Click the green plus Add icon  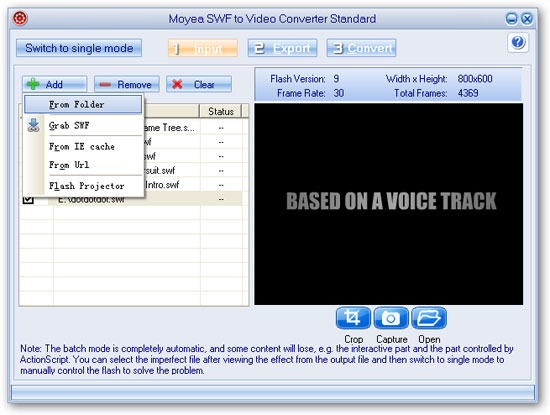coord(33,84)
